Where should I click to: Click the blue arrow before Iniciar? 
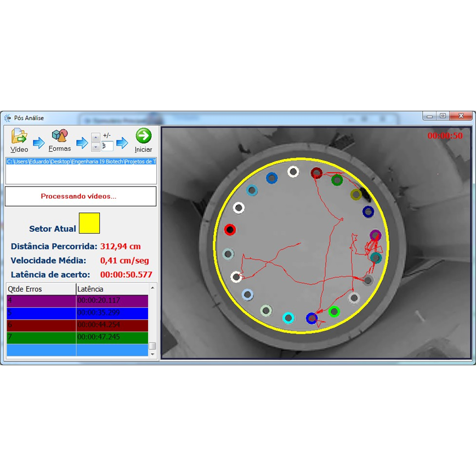(122, 143)
